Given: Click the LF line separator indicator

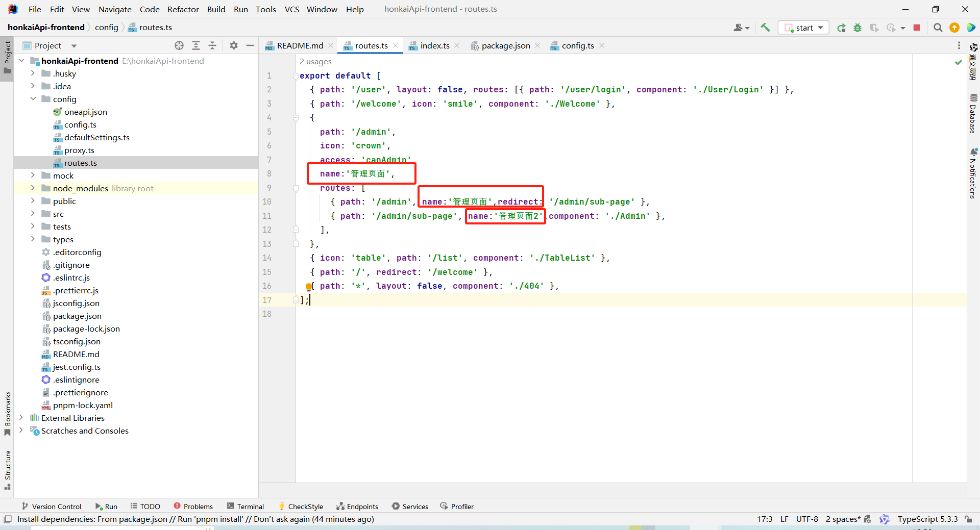Looking at the screenshot, I should (x=785, y=519).
